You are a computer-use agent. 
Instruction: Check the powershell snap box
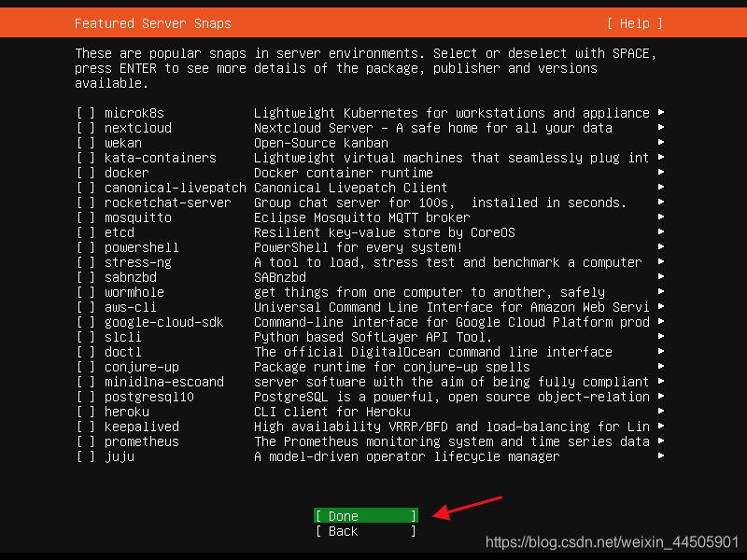pyautogui.click(x=86, y=247)
